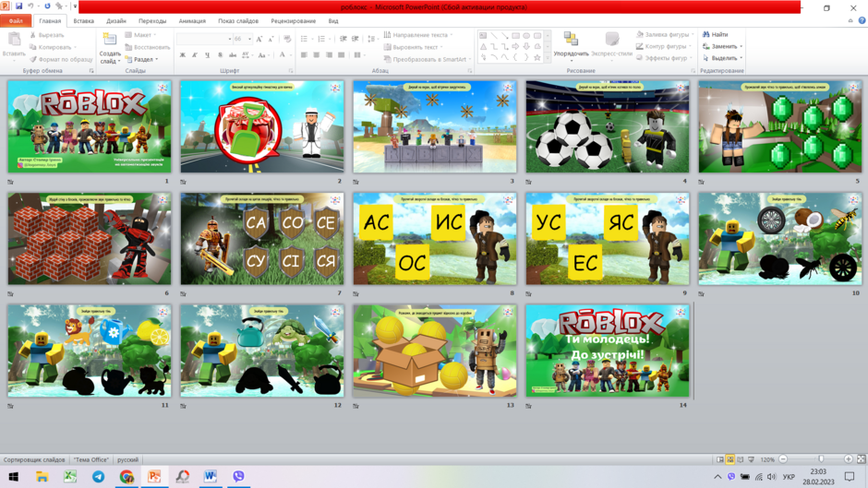The height and width of the screenshot is (488, 868).
Task: Select slide 7 thumbnail with syllable shields
Action: 262,239
